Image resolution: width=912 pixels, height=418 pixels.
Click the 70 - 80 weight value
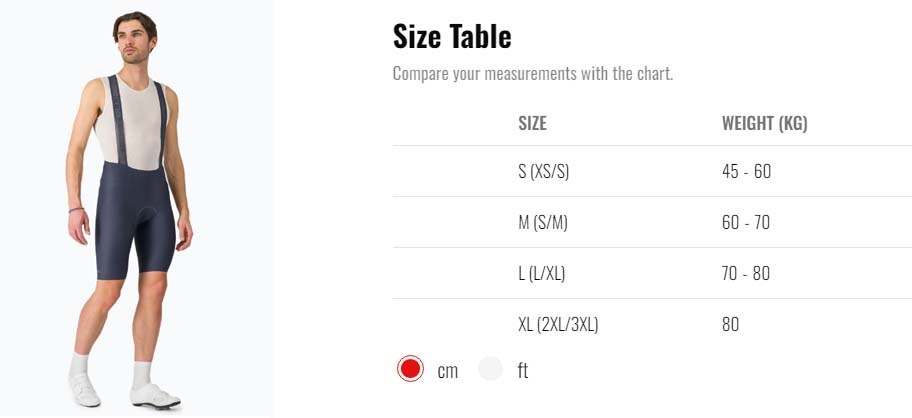pos(746,273)
